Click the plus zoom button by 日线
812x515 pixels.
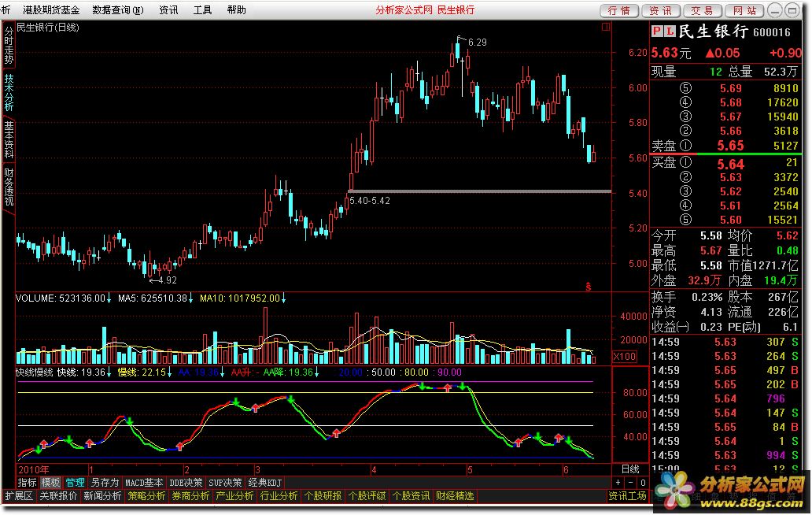[x=618, y=483]
